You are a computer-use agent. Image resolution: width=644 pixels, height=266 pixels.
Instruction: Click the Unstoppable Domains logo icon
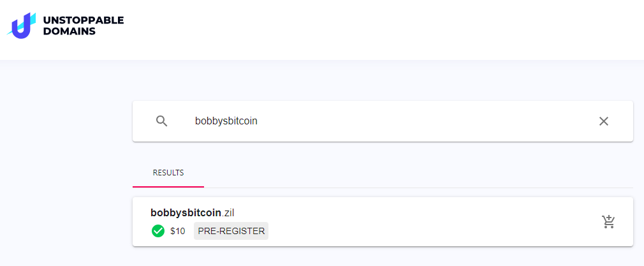[x=22, y=26]
